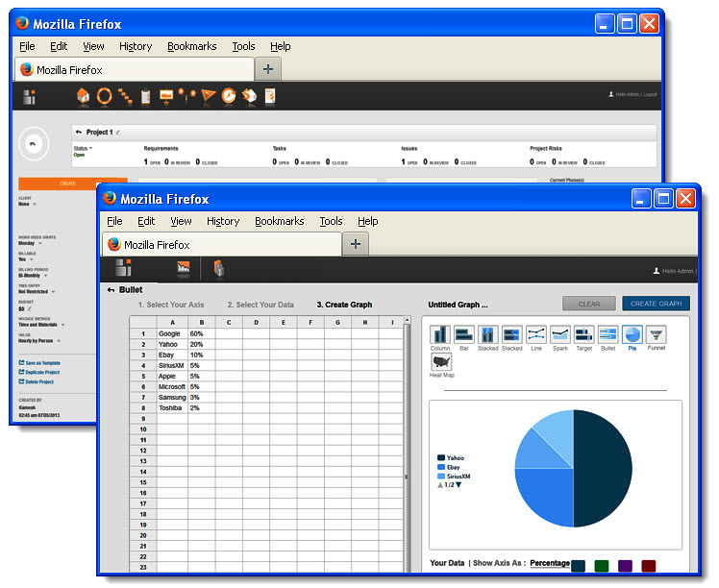Viewport: 719px width, 588px height.
Task: Select the Spark chart type
Action: (559, 338)
